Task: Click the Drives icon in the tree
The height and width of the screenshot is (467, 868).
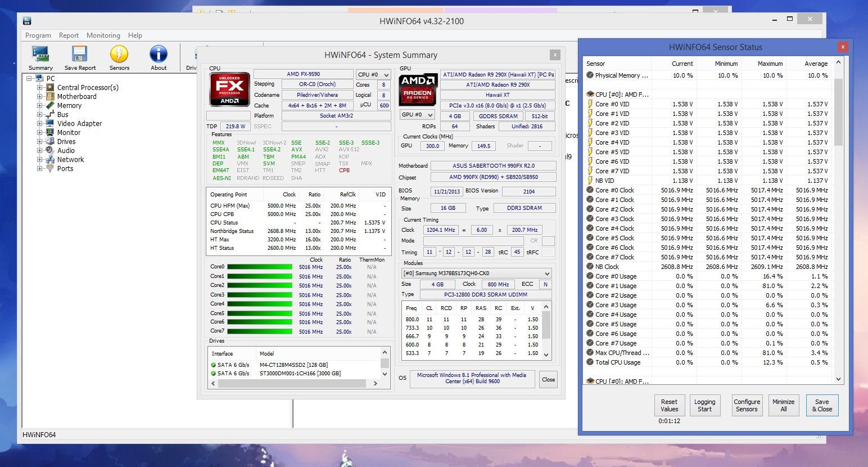Action: [x=50, y=141]
